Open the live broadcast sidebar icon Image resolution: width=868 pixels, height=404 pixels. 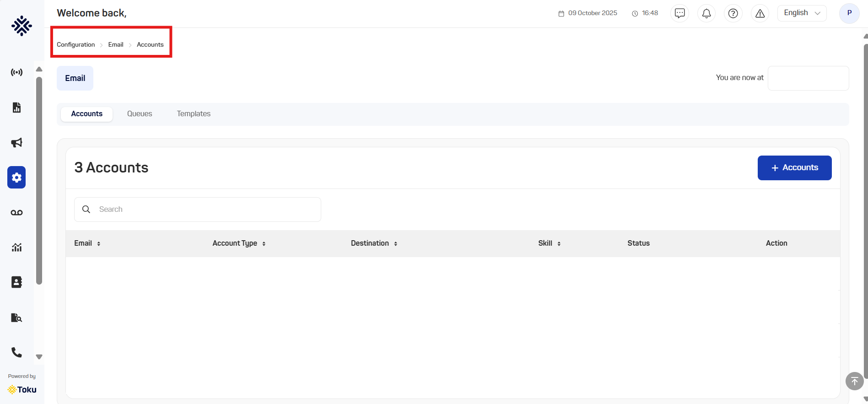16,72
